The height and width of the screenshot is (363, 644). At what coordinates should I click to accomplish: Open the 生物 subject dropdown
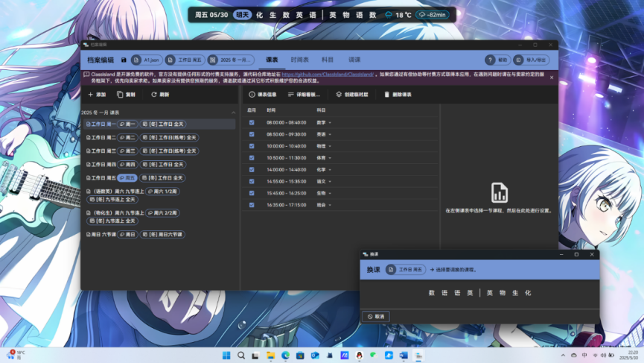click(324, 193)
